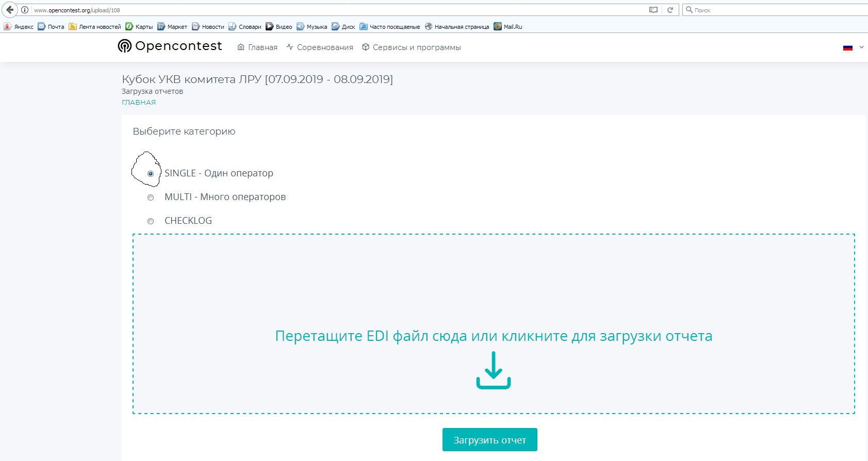Viewport: 868px width, 461px height.
Task: Choose the CHECKLOG category option
Action: point(151,221)
